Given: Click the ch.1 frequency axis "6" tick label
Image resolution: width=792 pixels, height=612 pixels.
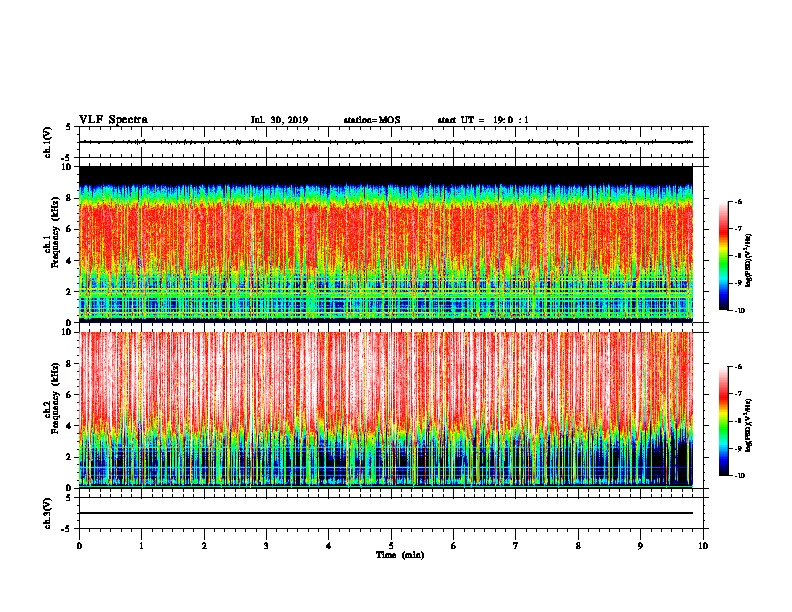Looking at the screenshot, I should [x=69, y=229].
